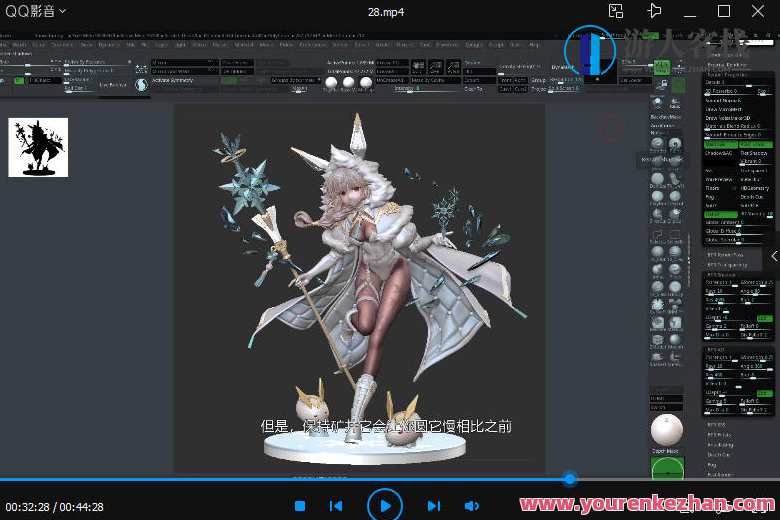Stop the video playback
This screenshot has height=520, width=780.
(x=300, y=506)
